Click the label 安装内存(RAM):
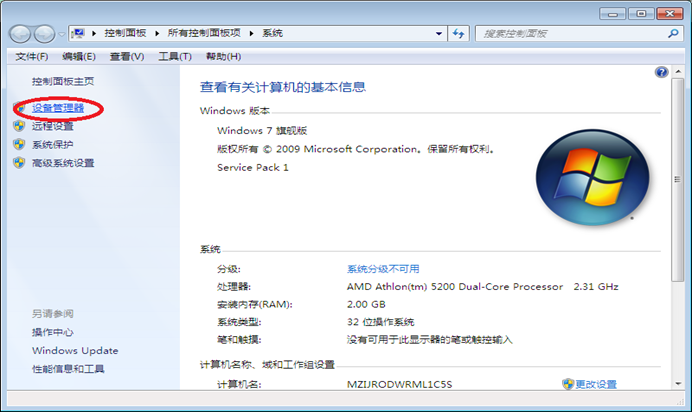The width and height of the screenshot is (692, 412). pyautogui.click(x=255, y=304)
